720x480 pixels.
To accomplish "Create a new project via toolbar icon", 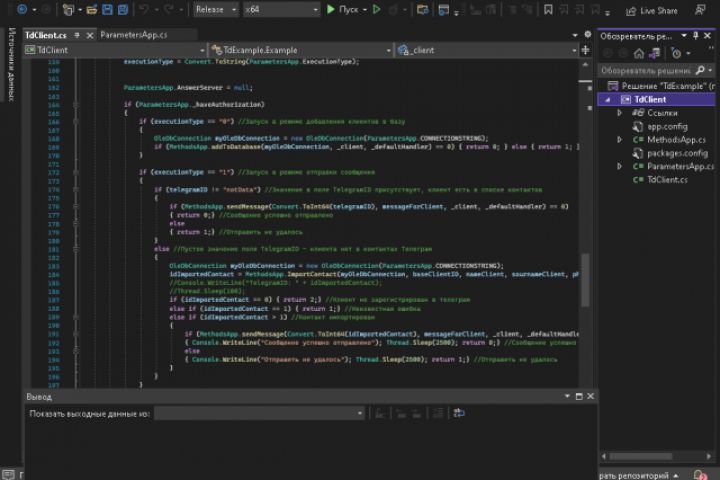I will 68,10.
